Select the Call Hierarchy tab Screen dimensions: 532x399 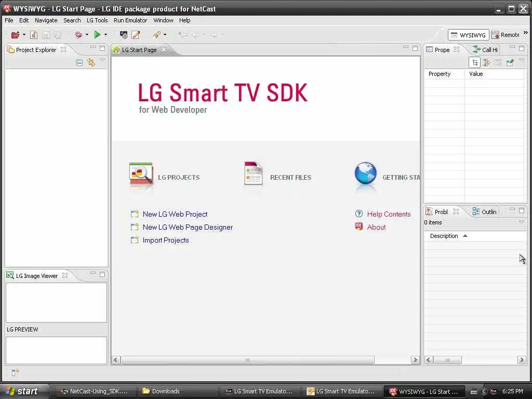tap(486, 50)
